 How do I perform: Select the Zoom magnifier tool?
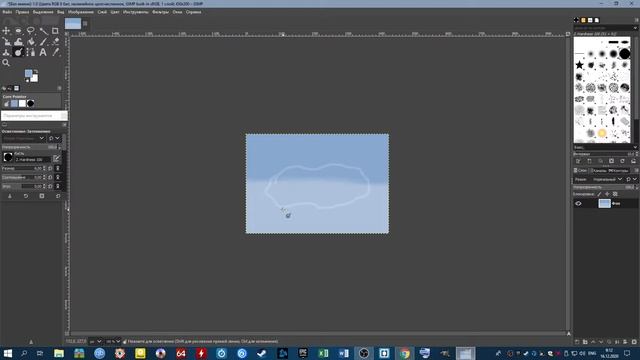(x=6, y=63)
